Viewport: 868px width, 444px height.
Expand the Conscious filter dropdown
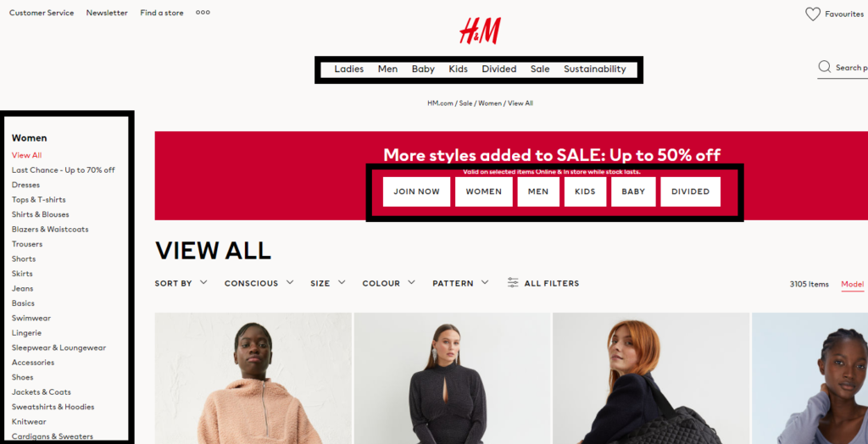pyautogui.click(x=259, y=283)
